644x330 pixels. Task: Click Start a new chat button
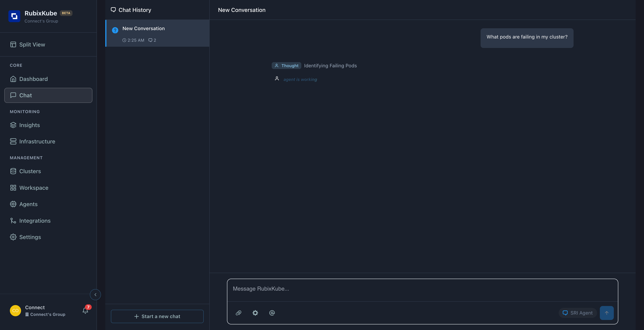[x=157, y=316]
